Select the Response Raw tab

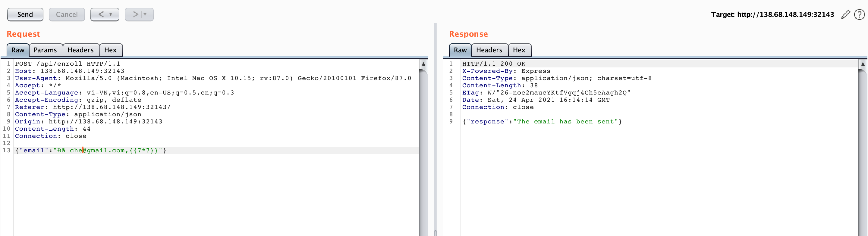(x=460, y=50)
